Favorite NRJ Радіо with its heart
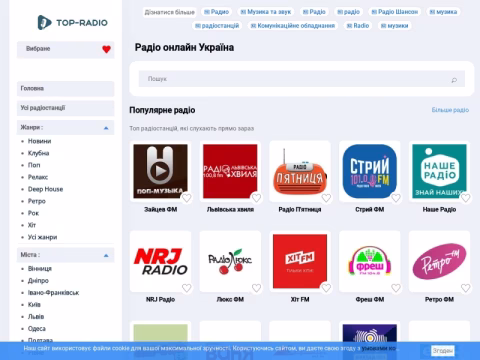Viewport: 480px width, 360px height. (187, 288)
